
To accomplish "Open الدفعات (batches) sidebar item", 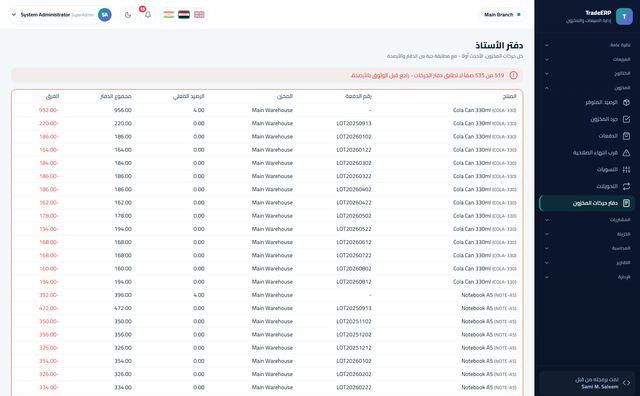I will tap(587, 136).
